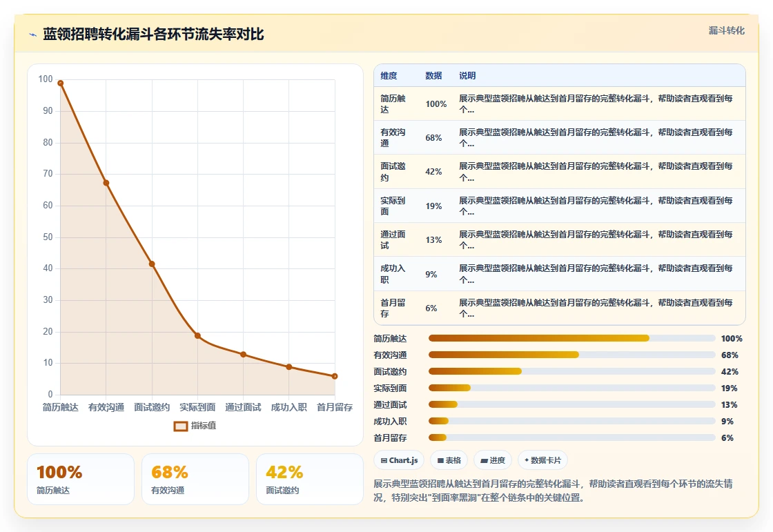This screenshot has height=532, width=773.
Task: Click the 面试邀约 data point on chart
Action: [152, 264]
